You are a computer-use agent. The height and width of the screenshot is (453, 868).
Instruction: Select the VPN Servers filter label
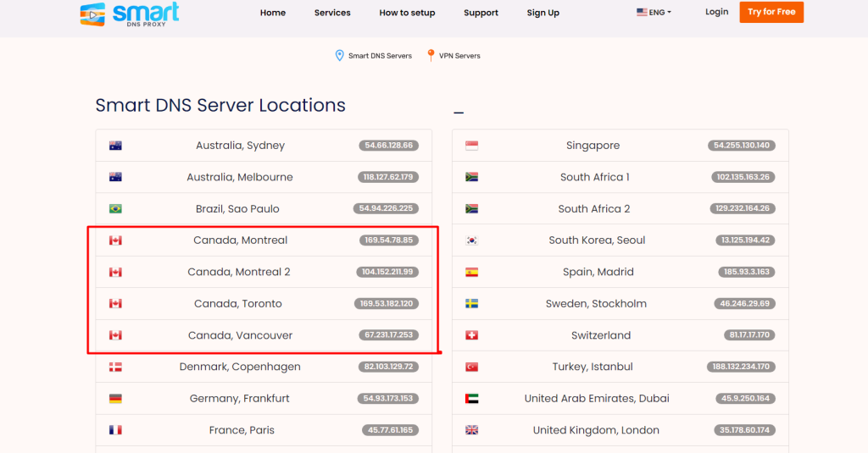(459, 56)
